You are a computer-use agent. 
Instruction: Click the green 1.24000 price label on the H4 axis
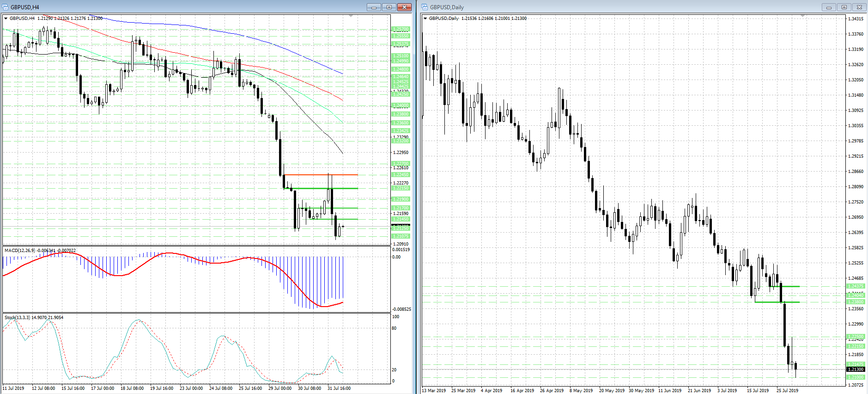click(401, 105)
